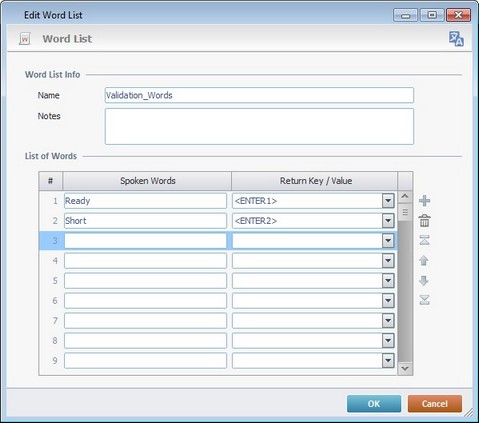Move selected word down one row
Image resolution: width=479 pixels, height=423 pixels.
tap(424, 281)
